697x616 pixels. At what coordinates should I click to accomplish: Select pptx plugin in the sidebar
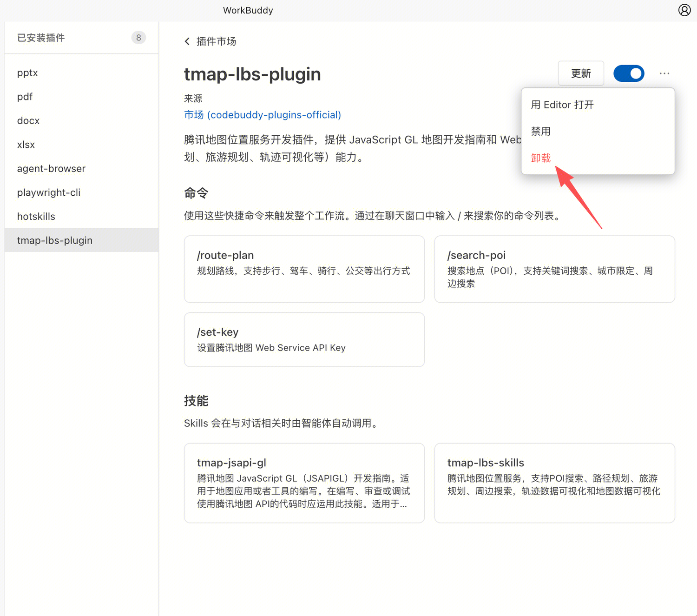[x=27, y=73]
